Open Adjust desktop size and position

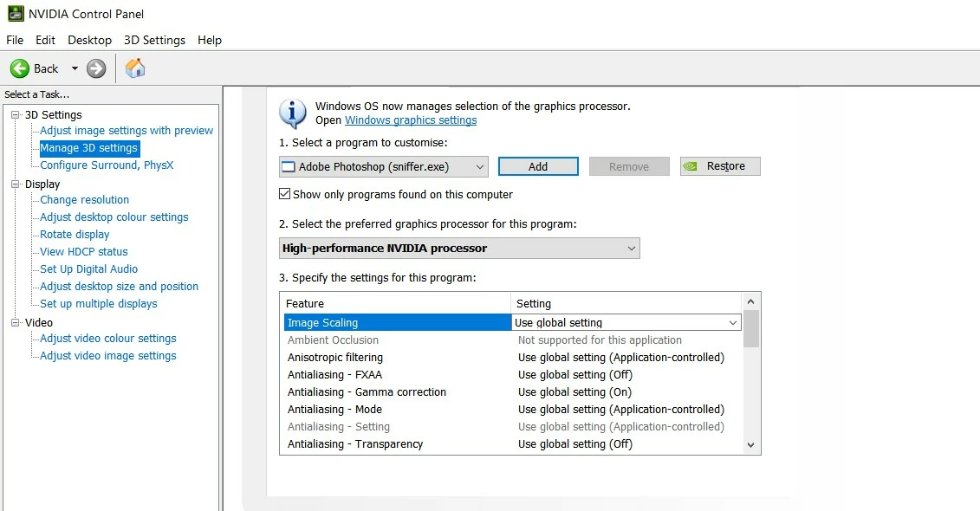(119, 286)
